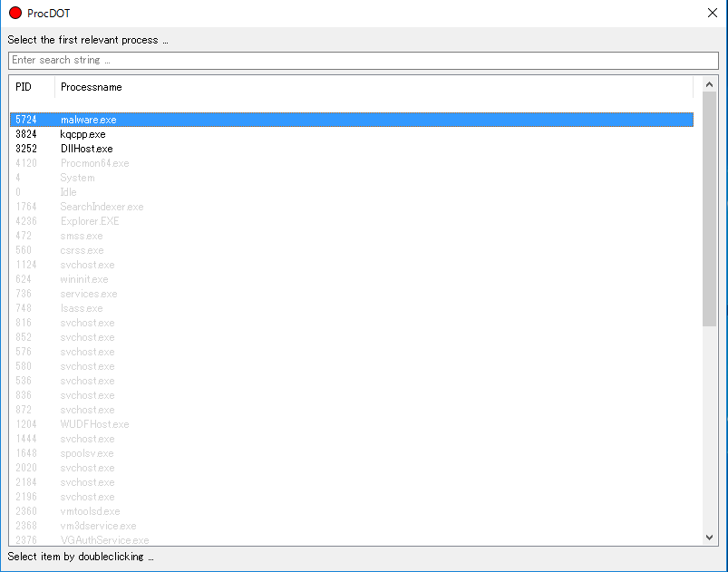Select the malware.exe process row
728x572 pixels.
click(x=89, y=120)
